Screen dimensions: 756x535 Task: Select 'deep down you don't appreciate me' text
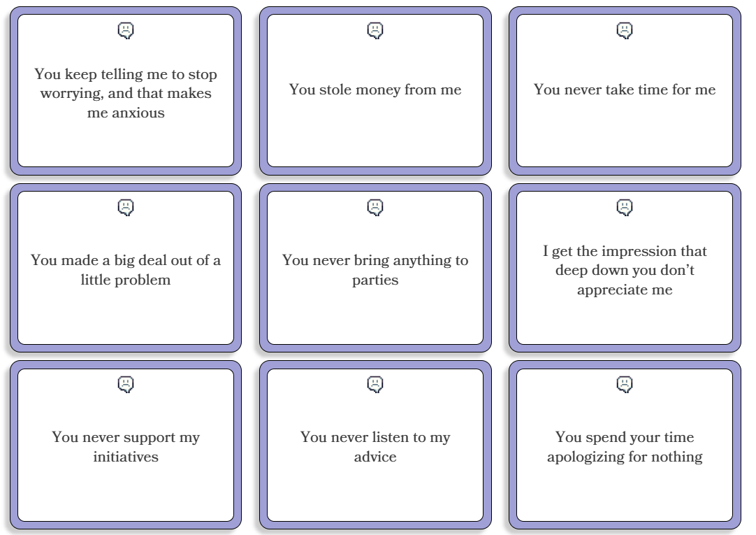point(625,270)
